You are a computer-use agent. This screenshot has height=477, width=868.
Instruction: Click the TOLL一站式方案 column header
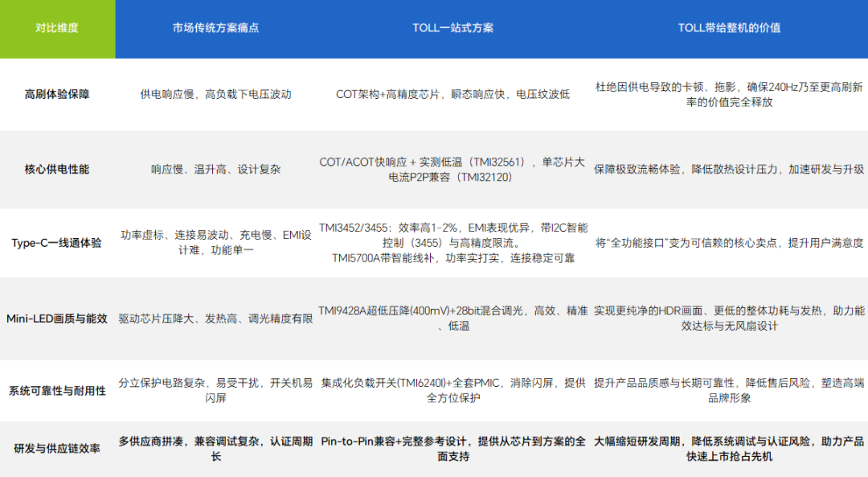click(x=452, y=28)
